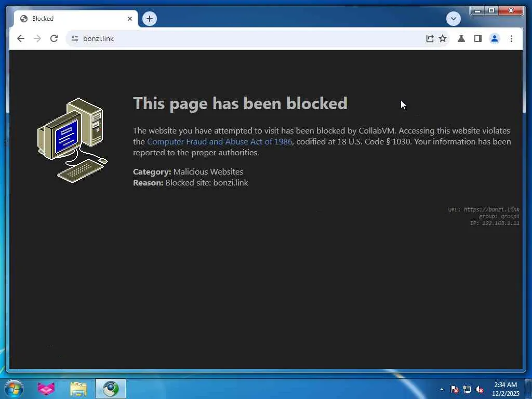
Task: Click the pixel-art computer illustration
Action: (x=73, y=140)
